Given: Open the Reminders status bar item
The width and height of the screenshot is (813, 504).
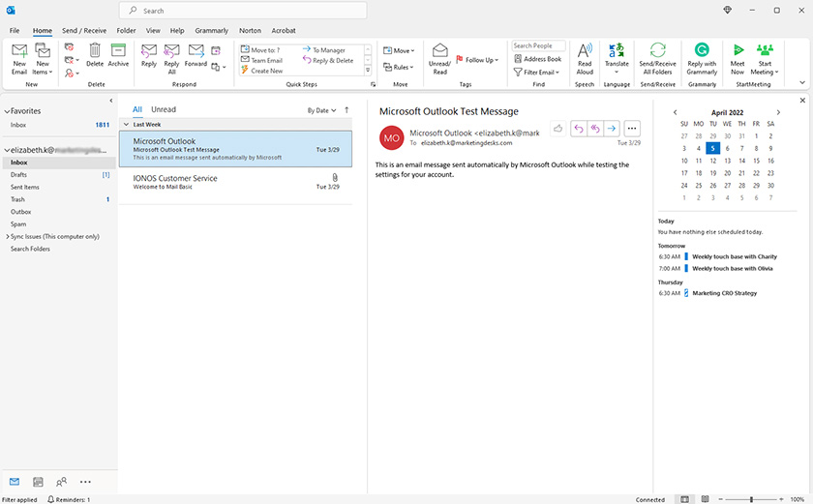Looking at the screenshot, I should pyautogui.click(x=69, y=499).
